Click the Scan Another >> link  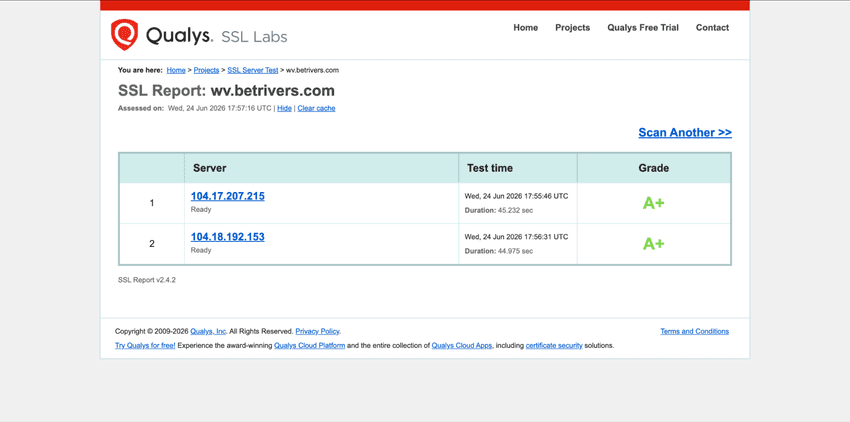pos(685,132)
